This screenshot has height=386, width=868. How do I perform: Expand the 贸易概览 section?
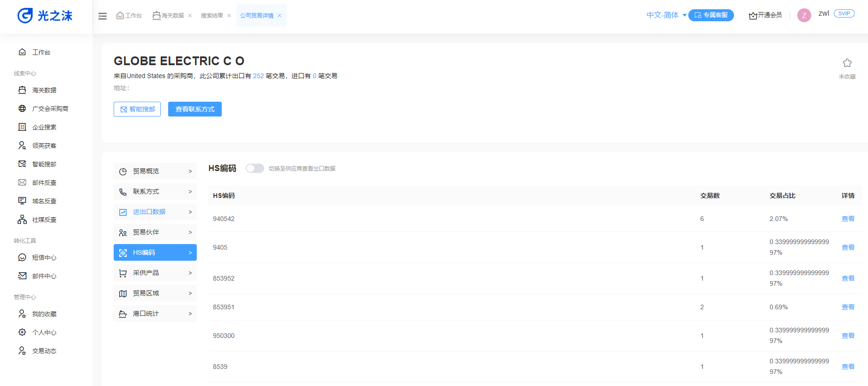pos(155,171)
